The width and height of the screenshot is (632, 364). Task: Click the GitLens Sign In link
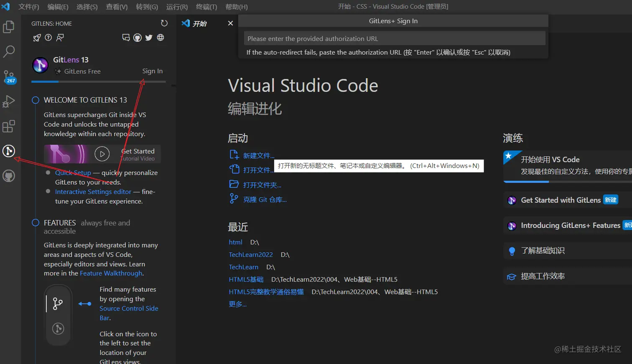pos(152,71)
